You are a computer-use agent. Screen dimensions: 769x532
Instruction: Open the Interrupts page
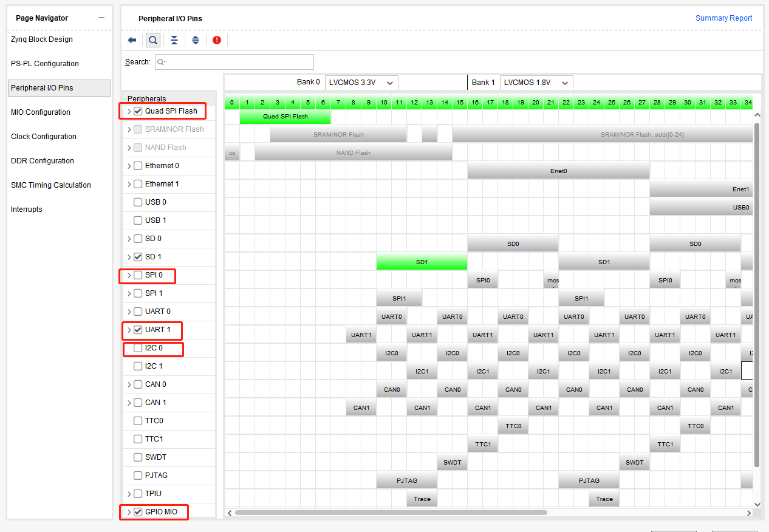tap(27, 210)
